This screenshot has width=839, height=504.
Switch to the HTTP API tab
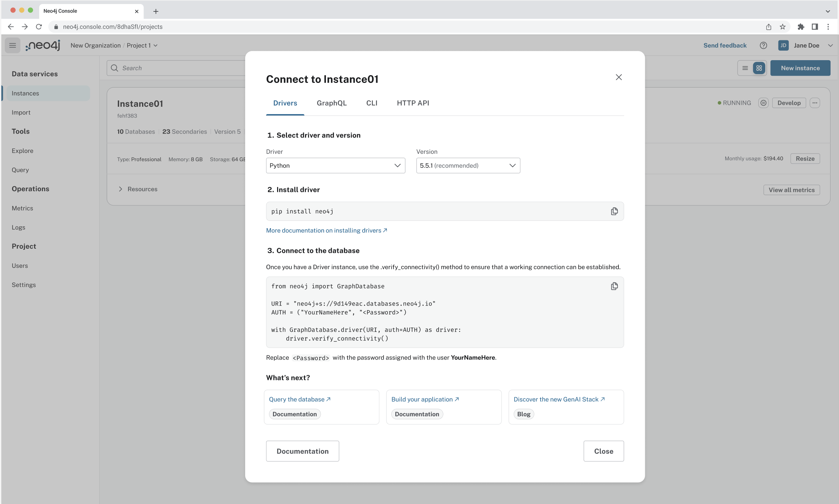413,103
